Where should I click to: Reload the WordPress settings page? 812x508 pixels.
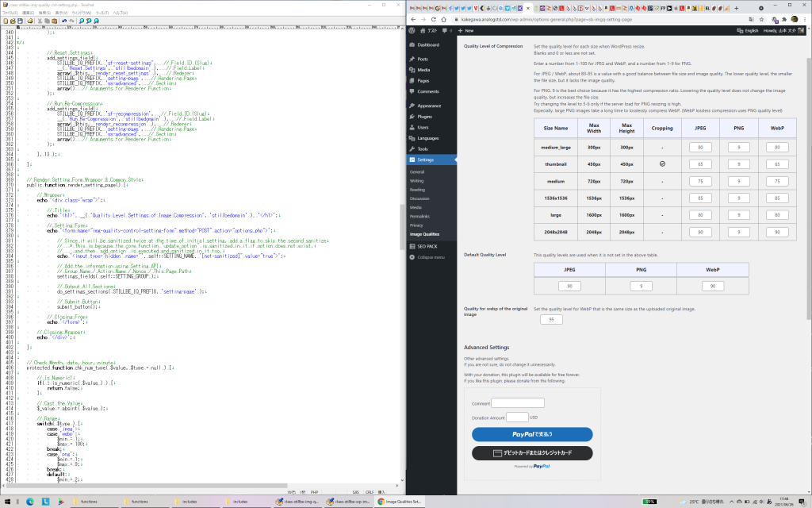[434, 19]
